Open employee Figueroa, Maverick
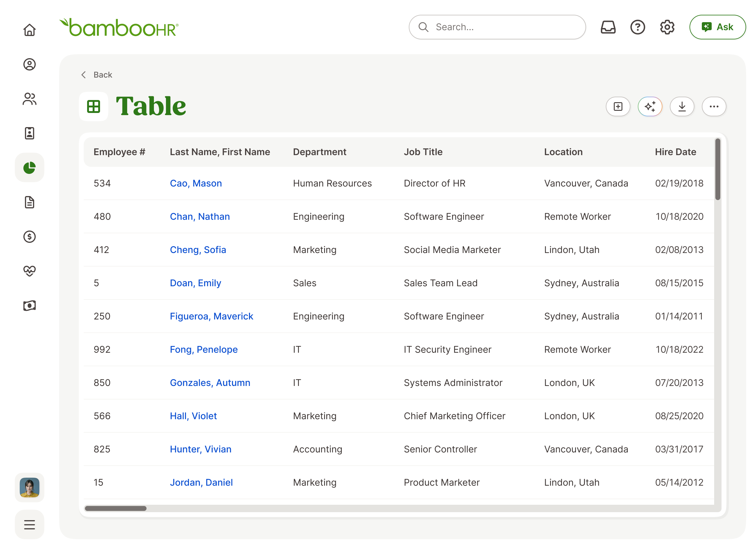756x554 pixels. 211,316
